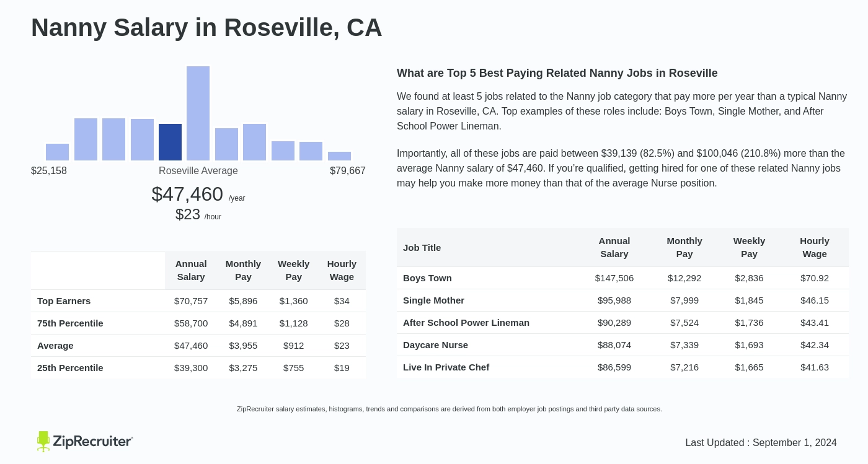Click the ZipRecruiter logo

[x=85, y=441]
